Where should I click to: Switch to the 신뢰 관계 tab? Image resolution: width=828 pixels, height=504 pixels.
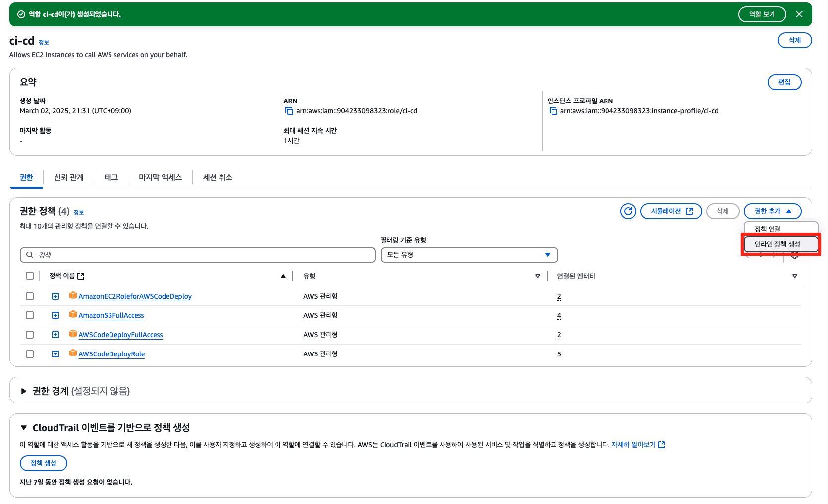click(x=69, y=177)
